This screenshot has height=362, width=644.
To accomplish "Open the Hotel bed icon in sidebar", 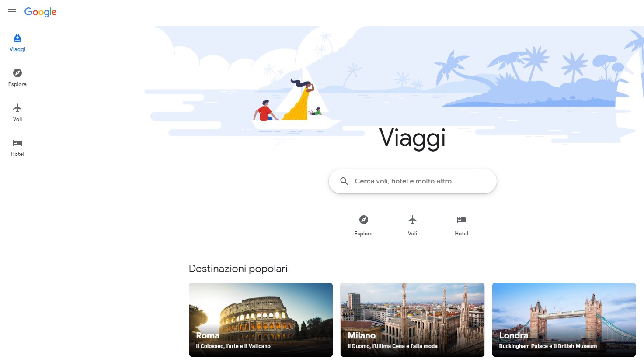I will coord(17,143).
